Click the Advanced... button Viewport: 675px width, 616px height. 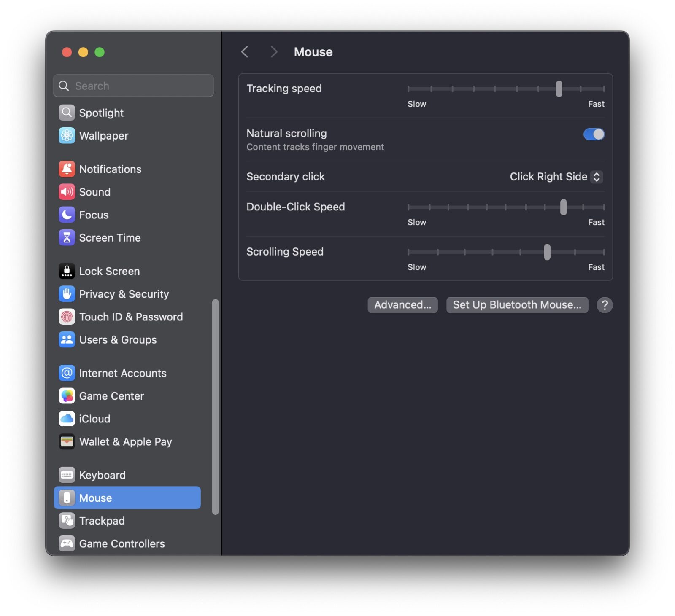click(402, 305)
